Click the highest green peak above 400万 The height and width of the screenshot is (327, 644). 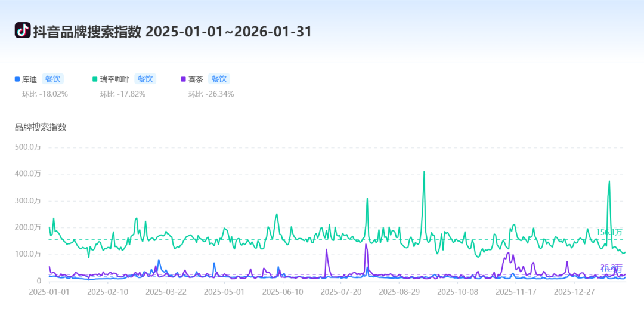click(x=424, y=172)
